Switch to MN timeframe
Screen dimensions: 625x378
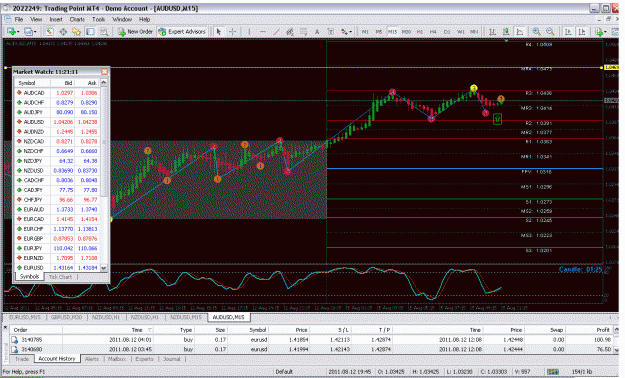[474, 32]
